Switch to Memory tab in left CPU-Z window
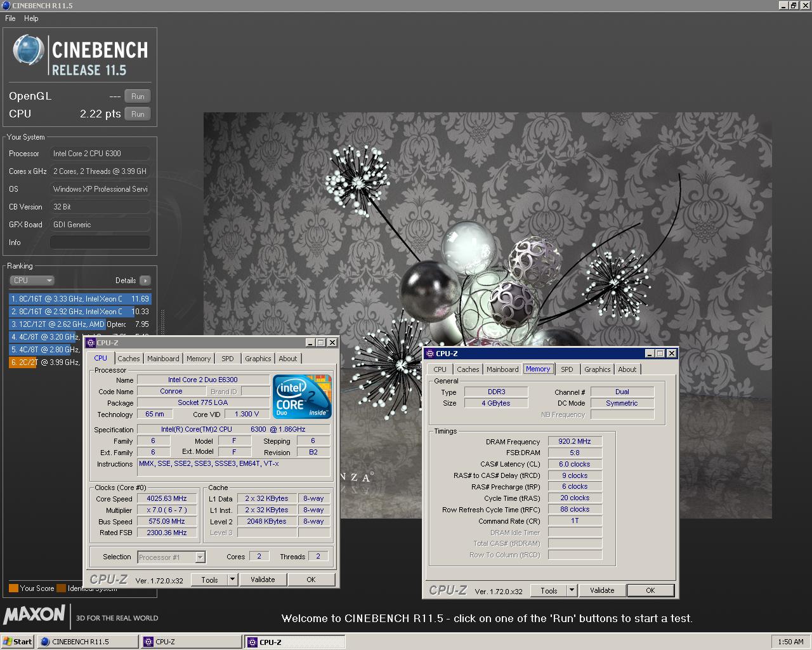This screenshot has width=812, height=650. [199, 359]
